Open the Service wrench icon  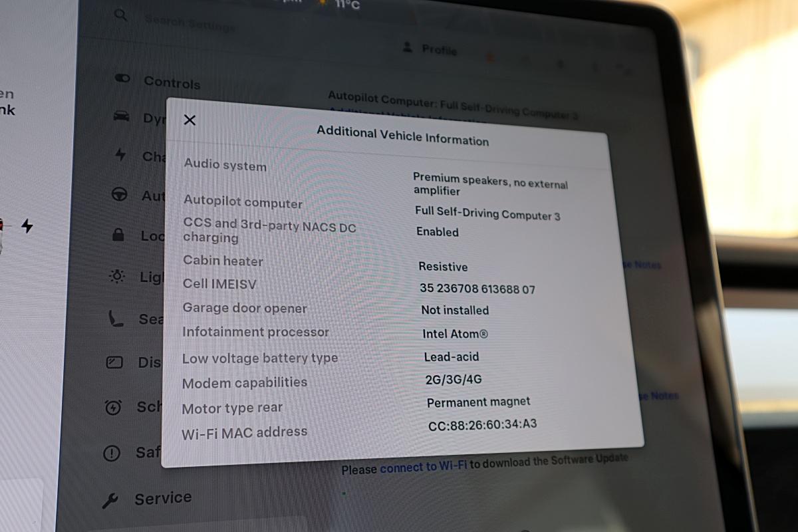tap(110, 501)
